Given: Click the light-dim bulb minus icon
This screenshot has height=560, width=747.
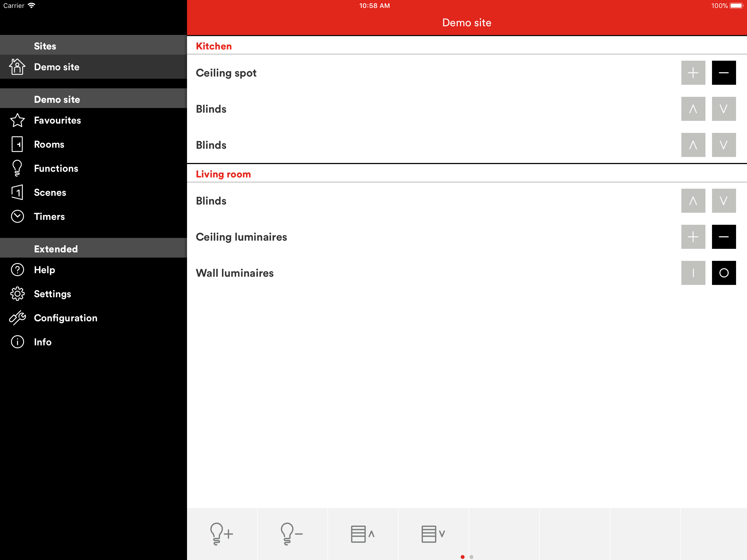Looking at the screenshot, I should [292, 534].
